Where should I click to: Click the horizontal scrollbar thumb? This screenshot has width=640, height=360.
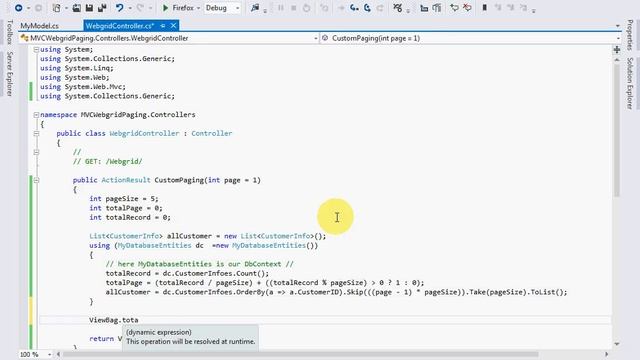coord(301,354)
